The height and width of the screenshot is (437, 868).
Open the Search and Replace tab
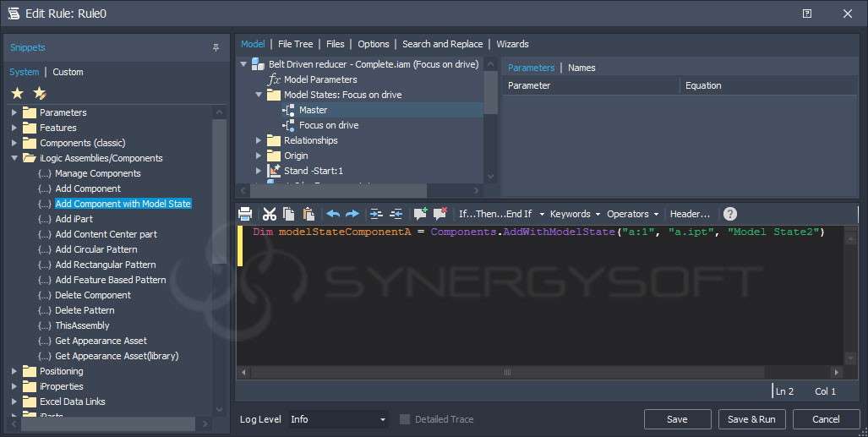pos(442,44)
